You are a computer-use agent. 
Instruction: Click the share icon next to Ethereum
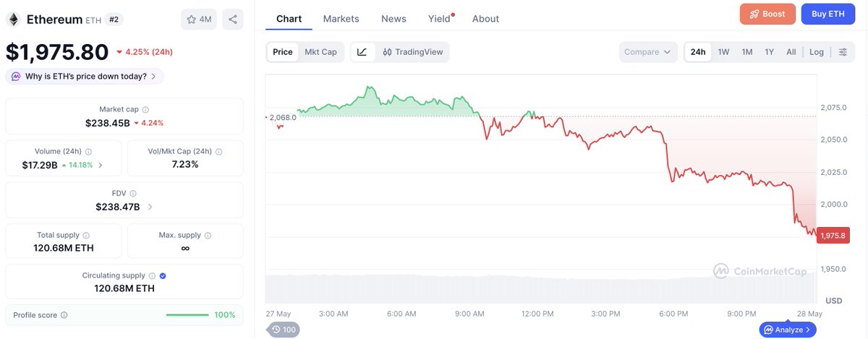pyautogui.click(x=232, y=20)
